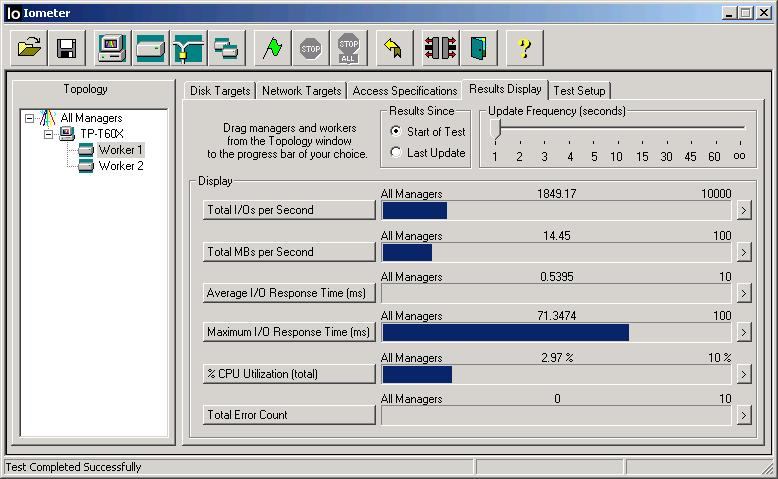Click % CPU Utilization (total) button

289,374
